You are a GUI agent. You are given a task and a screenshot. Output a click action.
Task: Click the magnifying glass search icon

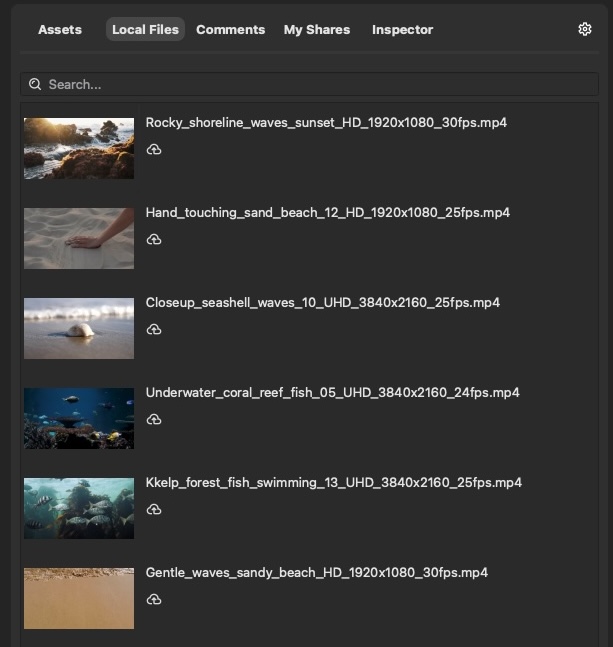pos(36,85)
